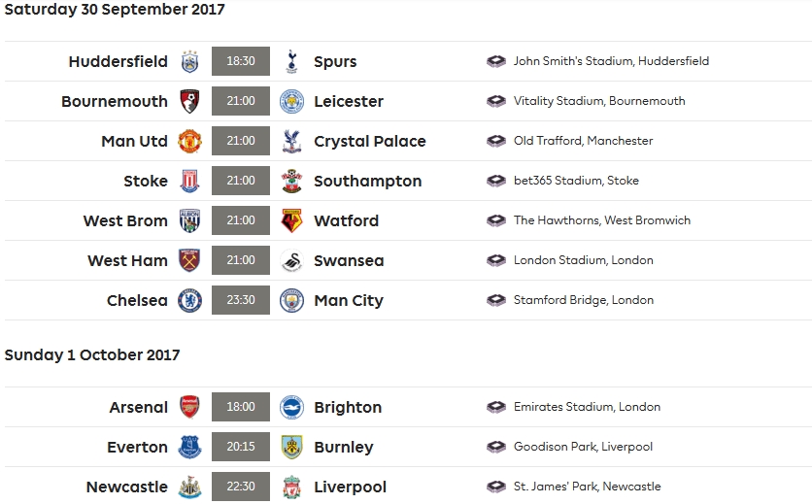Click St. James' Park, Newcastle venue
Screen dimensions: 812x504
pyautogui.click(x=587, y=487)
